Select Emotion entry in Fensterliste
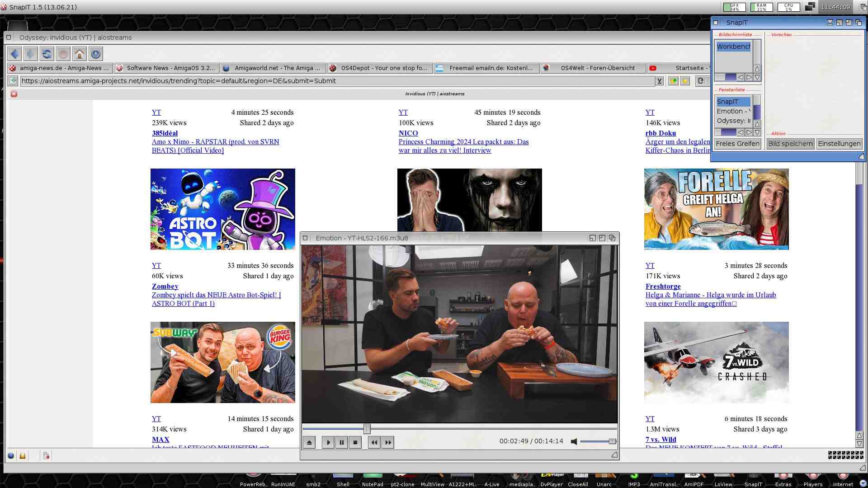 [733, 111]
